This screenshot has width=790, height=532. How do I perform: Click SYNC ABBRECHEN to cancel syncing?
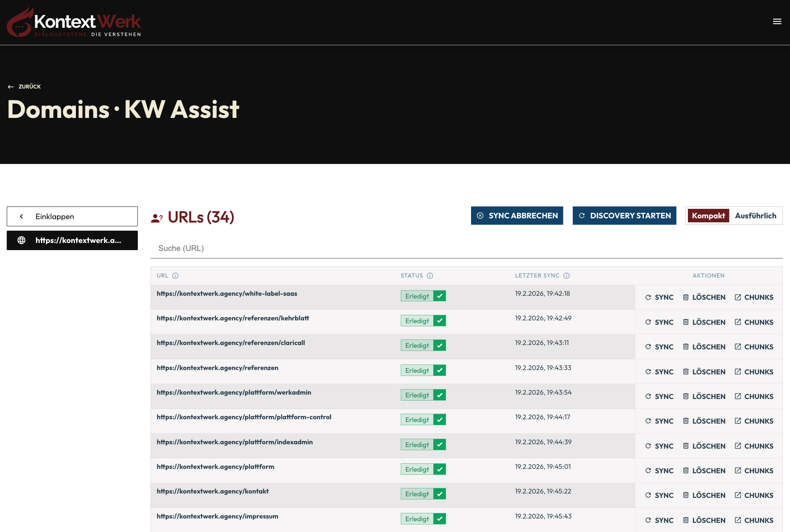pyautogui.click(x=517, y=216)
